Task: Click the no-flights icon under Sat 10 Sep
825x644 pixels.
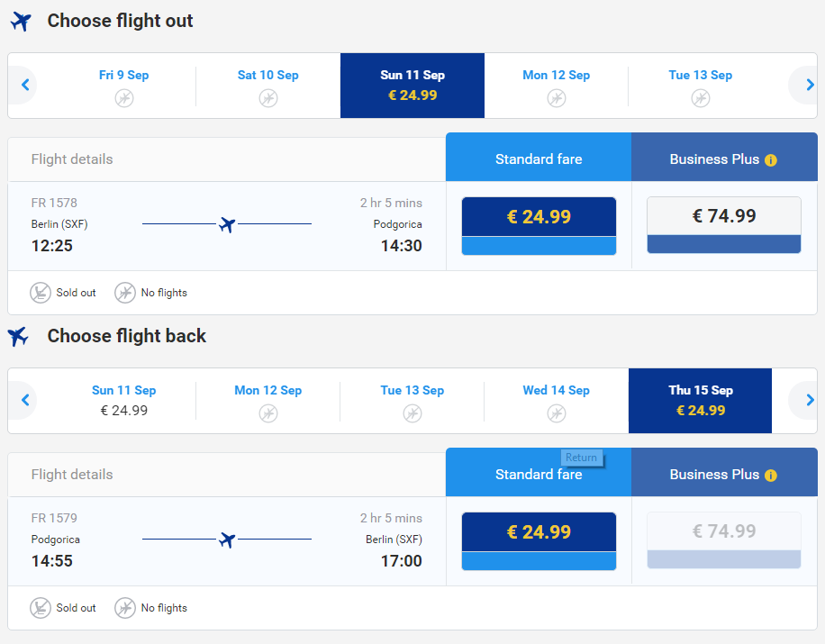Action: (268, 98)
